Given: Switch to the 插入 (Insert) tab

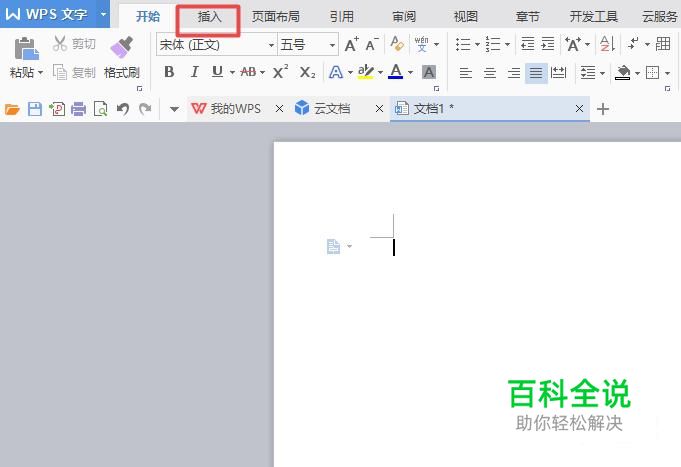Looking at the screenshot, I should pyautogui.click(x=209, y=17).
